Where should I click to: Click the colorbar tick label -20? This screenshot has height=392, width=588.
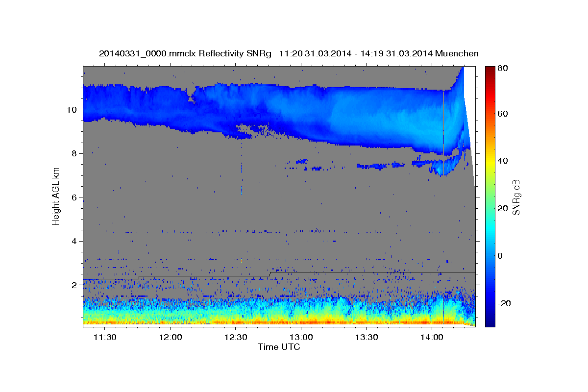click(504, 304)
